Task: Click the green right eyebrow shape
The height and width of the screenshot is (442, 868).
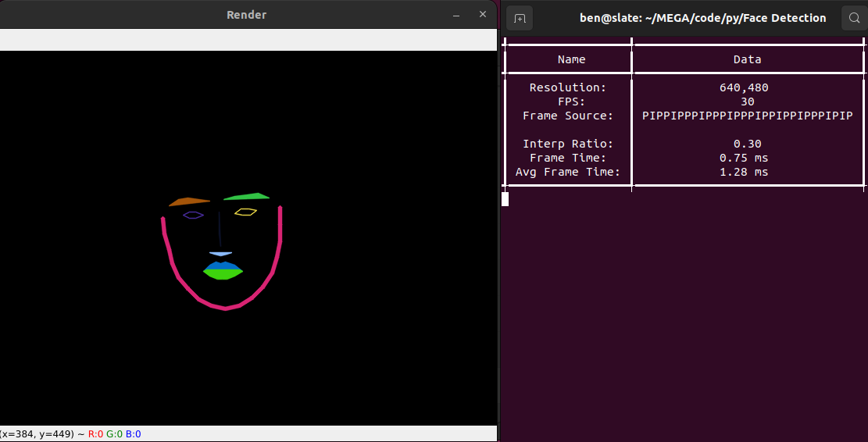Action: 248,196
